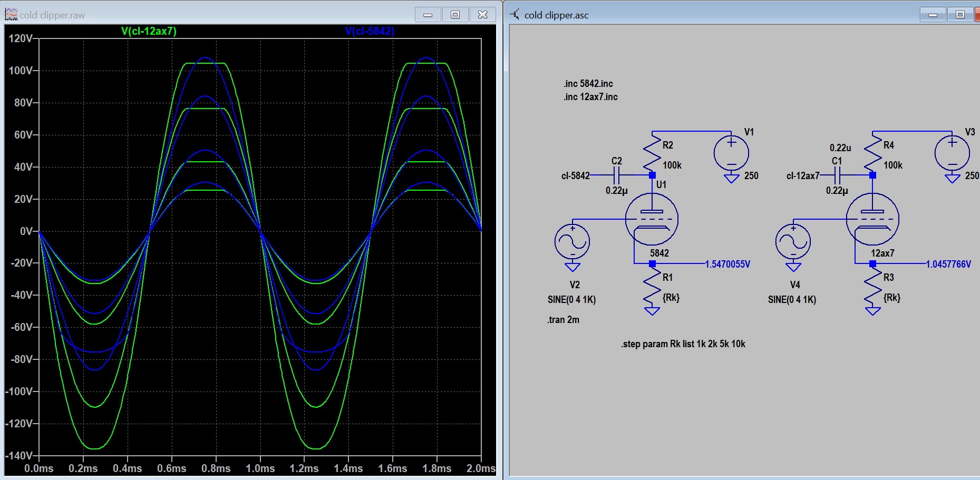
Task: Click the cold clipper.asc title bar
Action: tap(742, 15)
